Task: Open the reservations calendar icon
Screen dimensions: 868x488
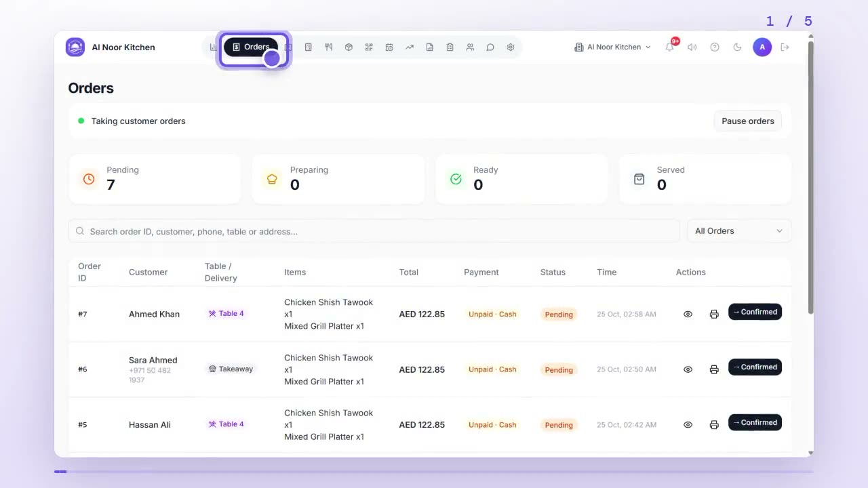Action: pos(389,47)
